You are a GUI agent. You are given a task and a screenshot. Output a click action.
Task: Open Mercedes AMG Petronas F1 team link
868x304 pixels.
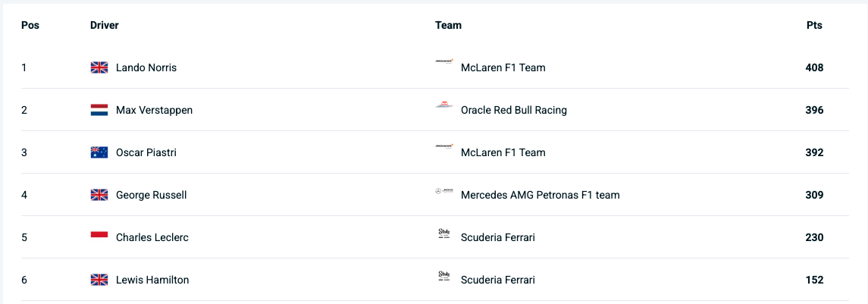pos(540,195)
